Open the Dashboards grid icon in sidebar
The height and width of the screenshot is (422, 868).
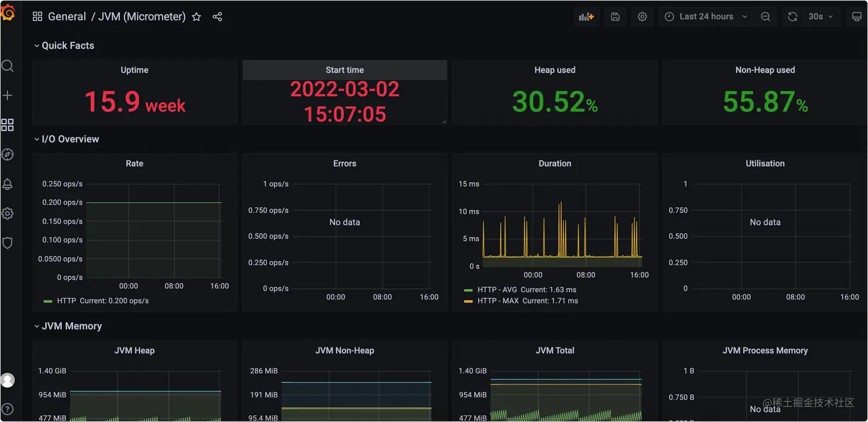pyautogui.click(x=7, y=125)
